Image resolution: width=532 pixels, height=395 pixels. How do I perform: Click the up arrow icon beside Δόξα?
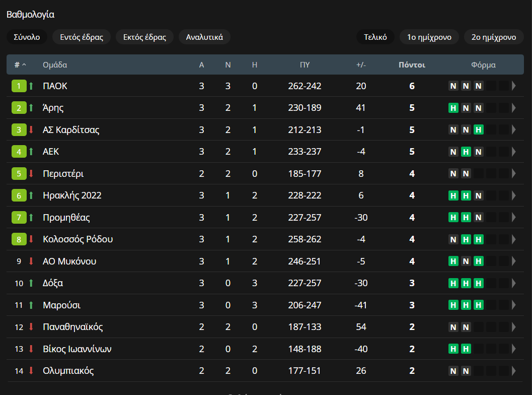[x=31, y=283]
